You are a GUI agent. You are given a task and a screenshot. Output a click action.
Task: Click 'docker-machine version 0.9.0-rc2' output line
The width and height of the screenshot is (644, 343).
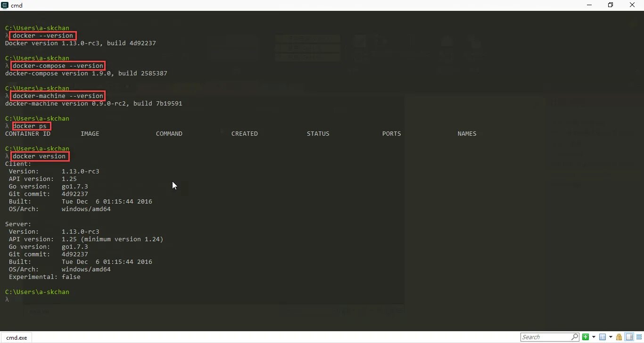click(93, 104)
